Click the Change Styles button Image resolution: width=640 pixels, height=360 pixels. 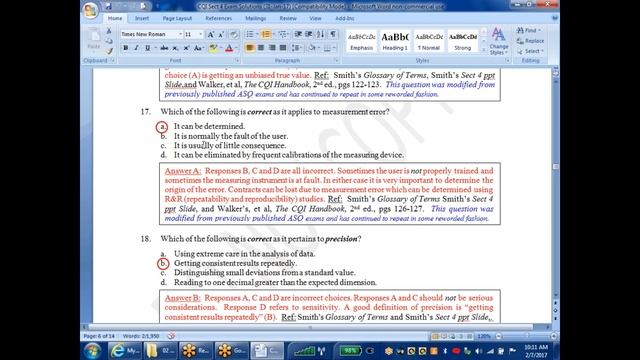(x=499, y=41)
